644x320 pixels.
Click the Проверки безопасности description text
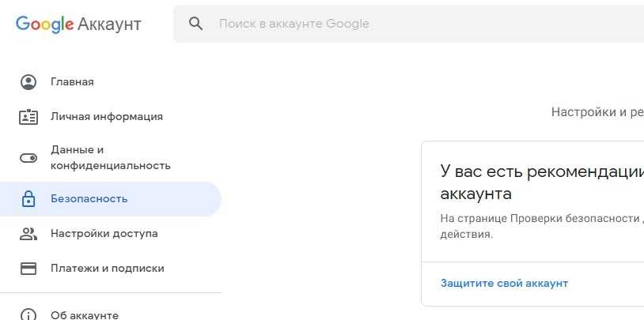click(541, 226)
